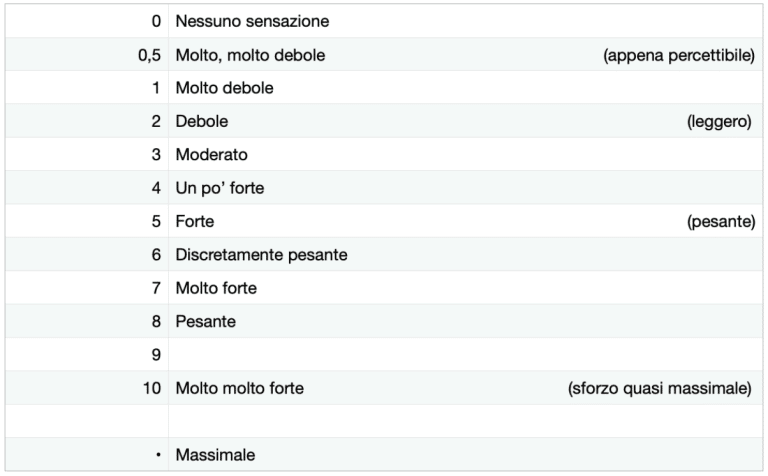Screen dimensions: 768x476
Task: Click the number 9 cell
Action: coord(156,355)
